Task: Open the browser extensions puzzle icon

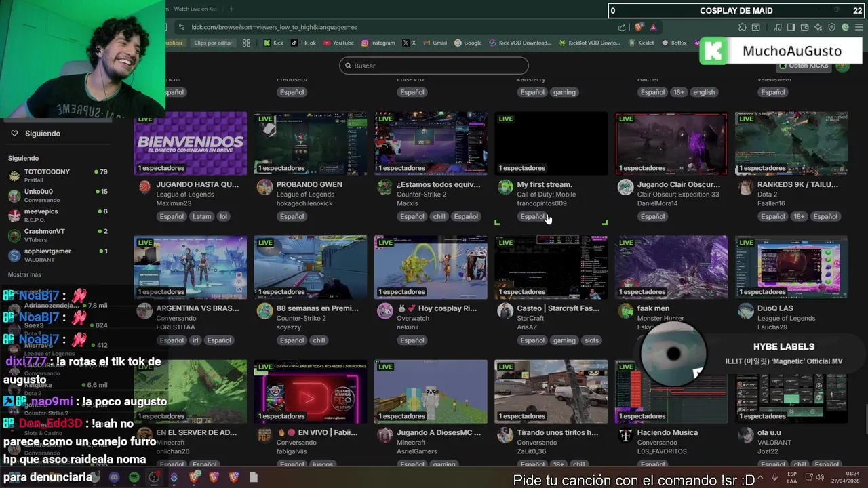Action: (x=742, y=27)
